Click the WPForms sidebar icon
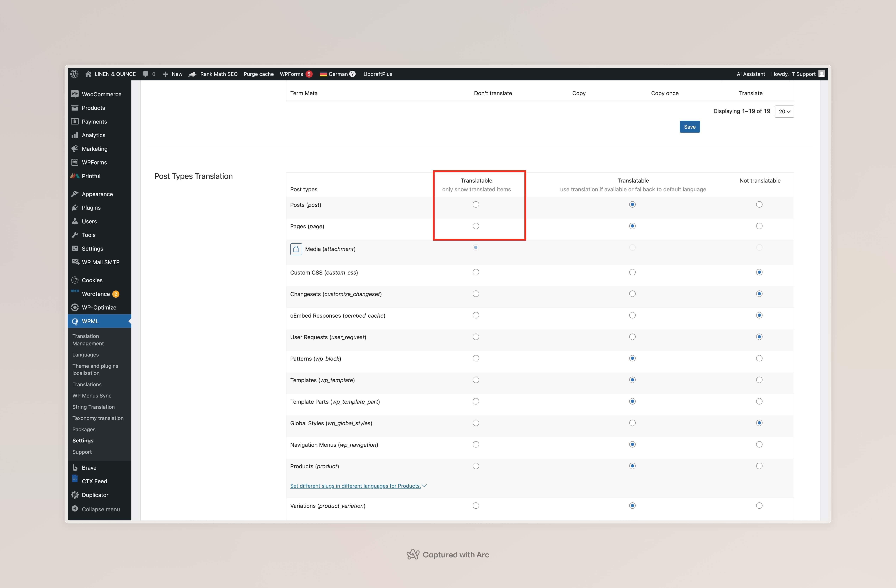896x588 pixels. coord(75,162)
